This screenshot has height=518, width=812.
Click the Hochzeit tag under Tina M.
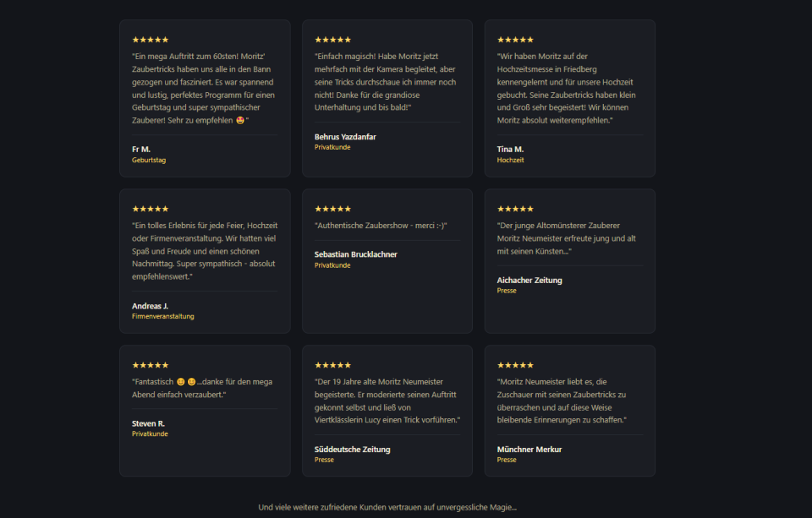click(510, 160)
